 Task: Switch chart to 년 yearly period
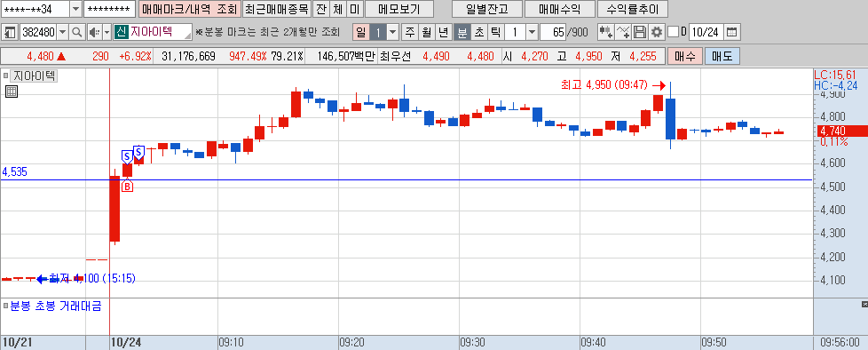click(443, 32)
